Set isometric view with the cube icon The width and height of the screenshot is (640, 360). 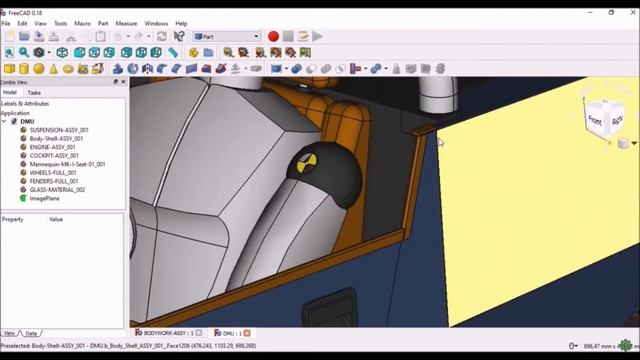(x=62, y=53)
